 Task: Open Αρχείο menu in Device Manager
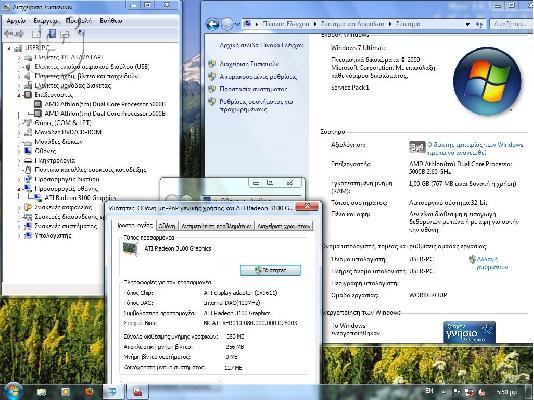(x=16, y=21)
